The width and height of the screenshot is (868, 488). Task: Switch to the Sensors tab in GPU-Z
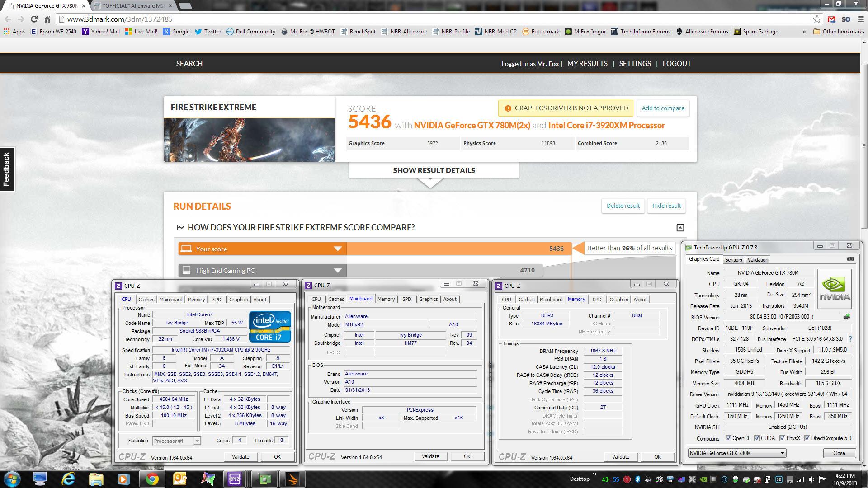click(733, 260)
